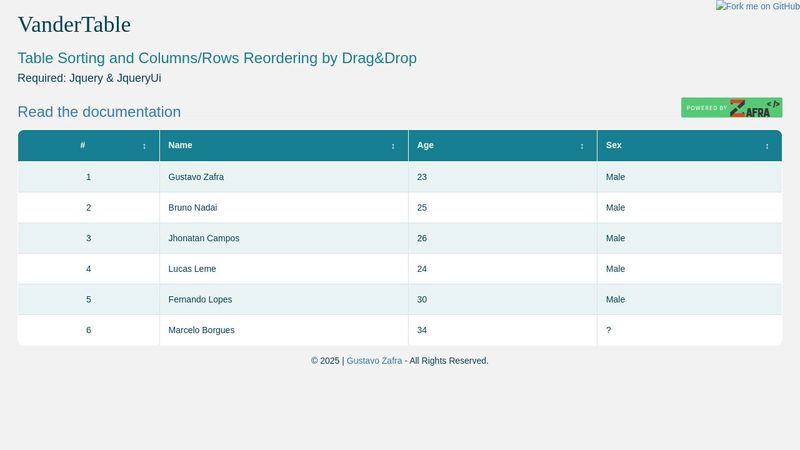The width and height of the screenshot is (800, 450).
Task: Open the Fork me on GitHub image
Action: coord(757,6)
